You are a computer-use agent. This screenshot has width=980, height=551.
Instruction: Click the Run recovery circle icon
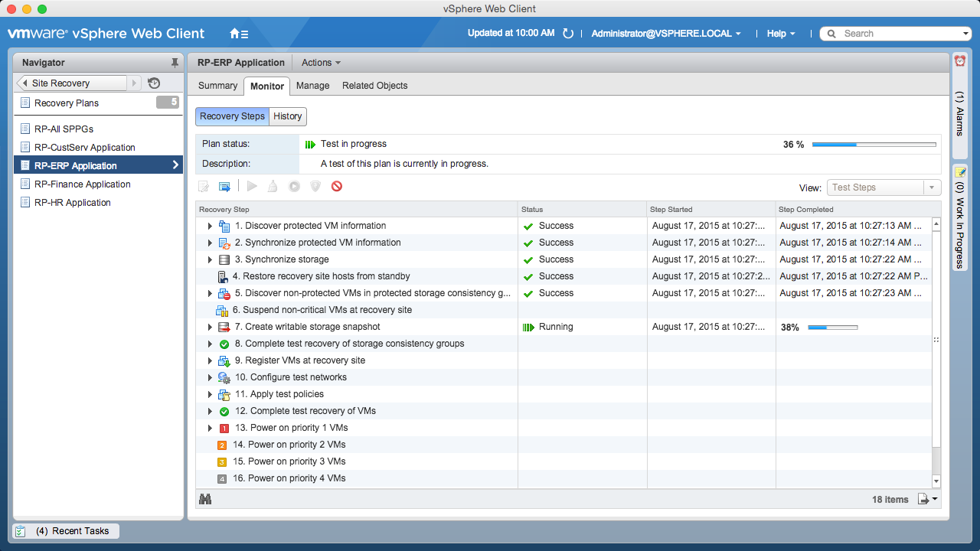tap(294, 186)
